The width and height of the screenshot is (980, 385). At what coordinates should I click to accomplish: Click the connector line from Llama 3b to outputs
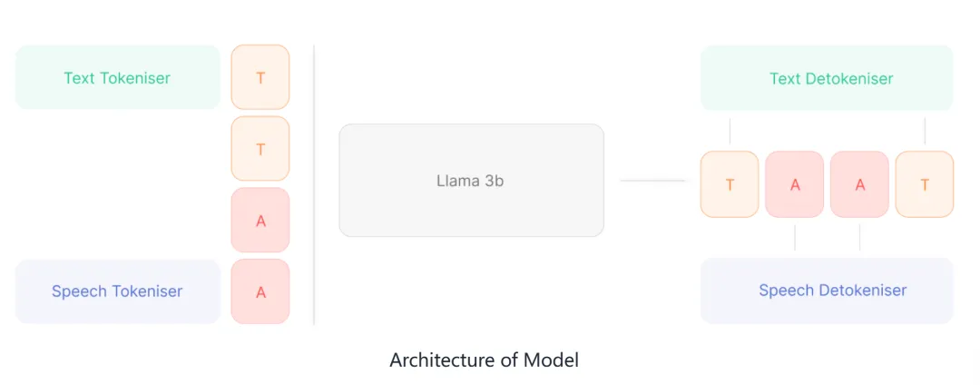[653, 181]
